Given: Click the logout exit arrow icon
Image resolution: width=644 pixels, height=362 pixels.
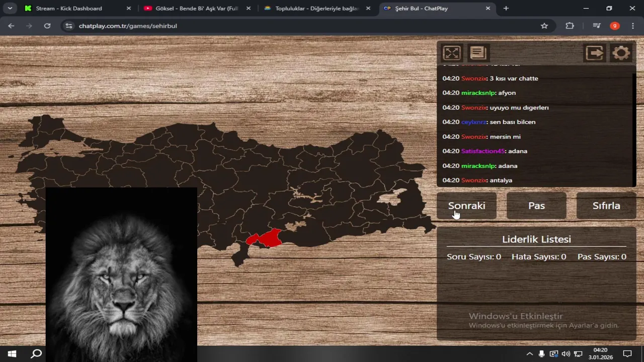Looking at the screenshot, I should pyautogui.click(x=595, y=53).
